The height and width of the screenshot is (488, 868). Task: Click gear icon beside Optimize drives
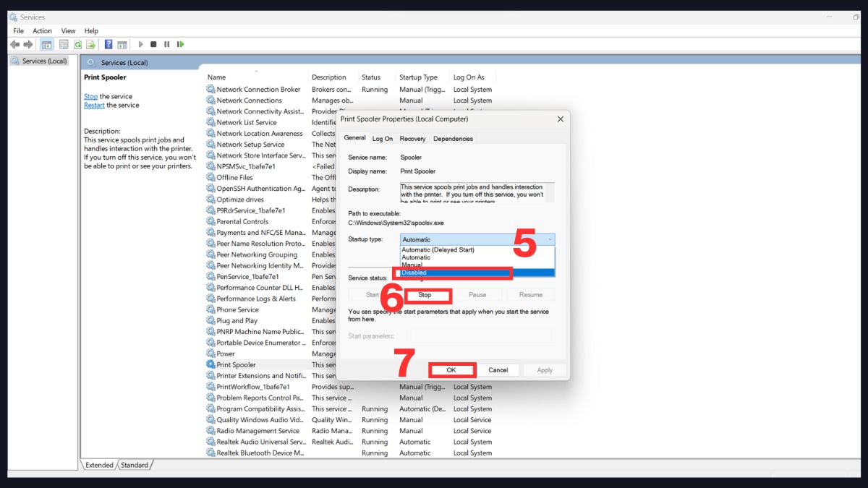pos(210,200)
